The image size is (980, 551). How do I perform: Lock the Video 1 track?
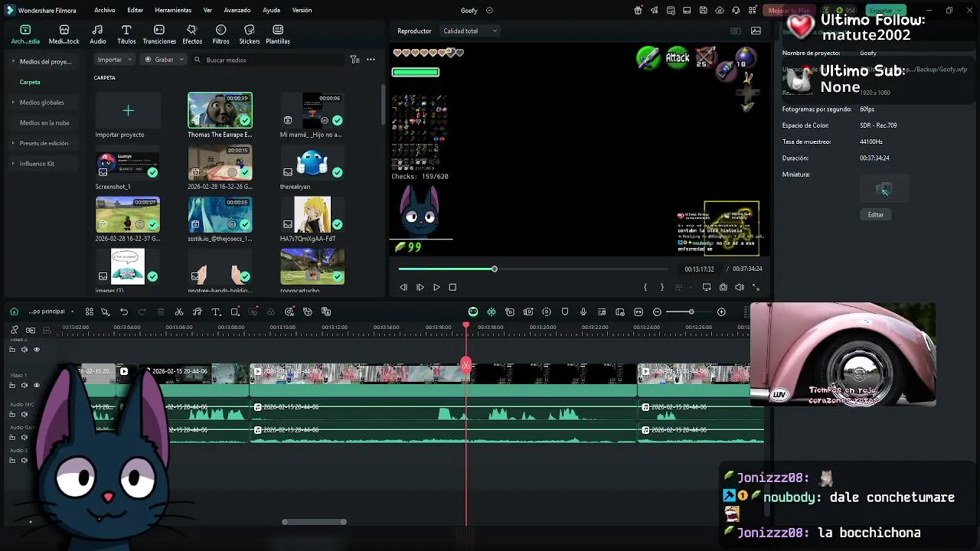coord(11,385)
